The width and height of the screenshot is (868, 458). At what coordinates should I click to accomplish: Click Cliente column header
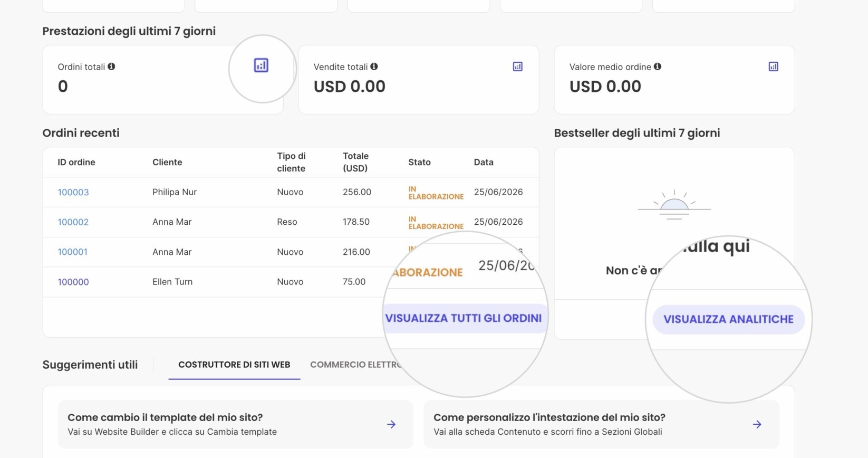click(x=167, y=163)
